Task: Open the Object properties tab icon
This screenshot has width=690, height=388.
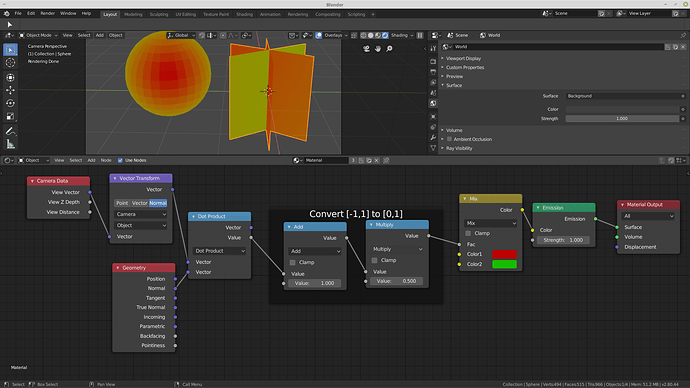Action: tap(433, 117)
